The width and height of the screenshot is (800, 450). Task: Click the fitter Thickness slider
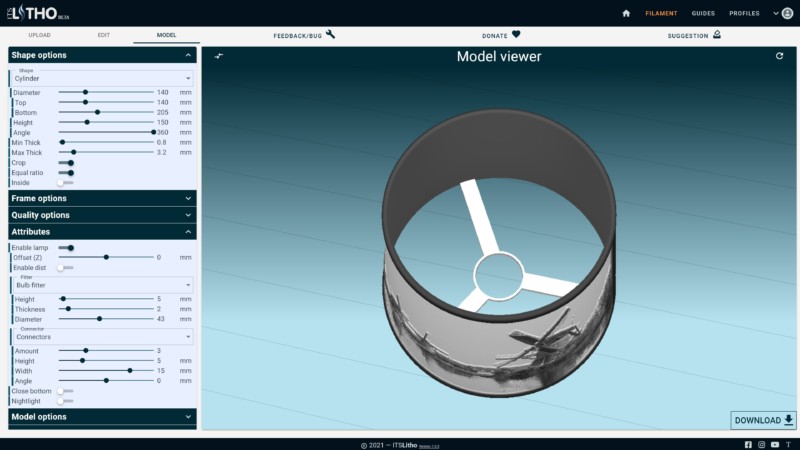pos(106,309)
